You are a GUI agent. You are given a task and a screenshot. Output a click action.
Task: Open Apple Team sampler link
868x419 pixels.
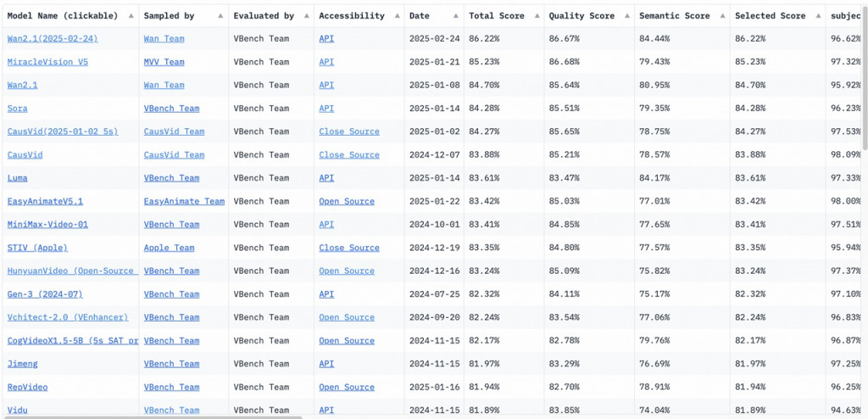coord(169,248)
